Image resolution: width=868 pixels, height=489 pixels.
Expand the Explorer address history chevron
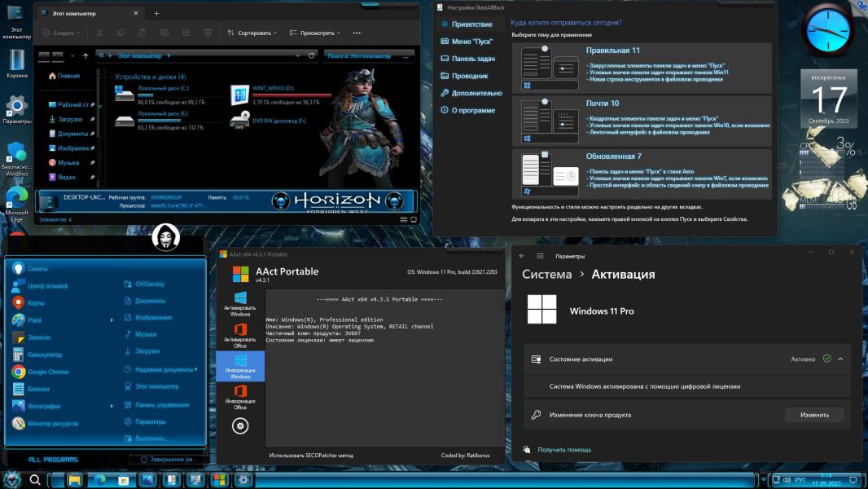tap(298, 55)
